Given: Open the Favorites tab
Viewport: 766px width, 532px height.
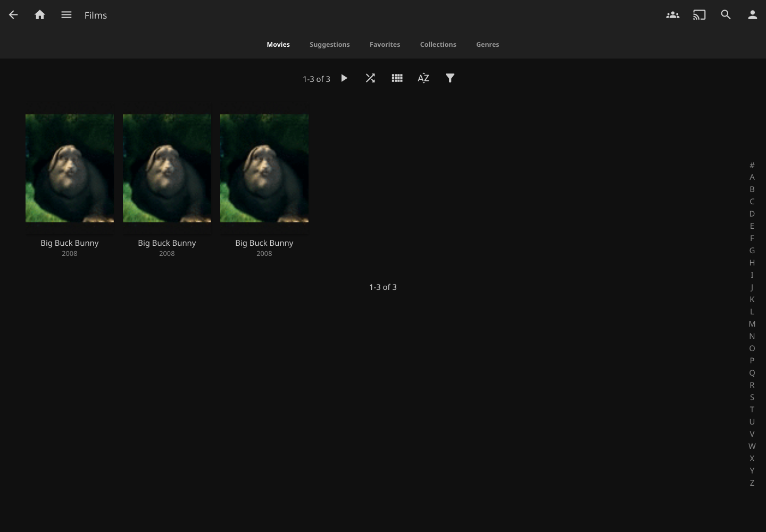Looking at the screenshot, I should pyautogui.click(x=385, y=44).
